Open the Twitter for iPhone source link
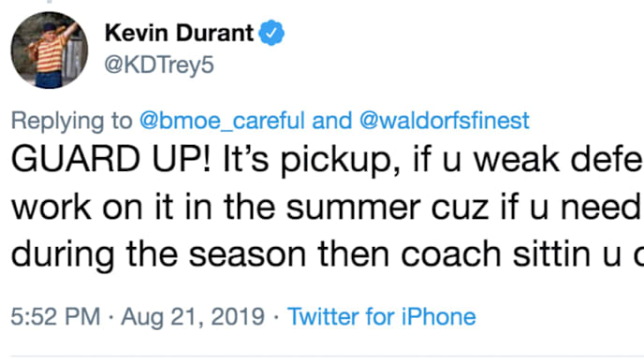 pos(382,317)
